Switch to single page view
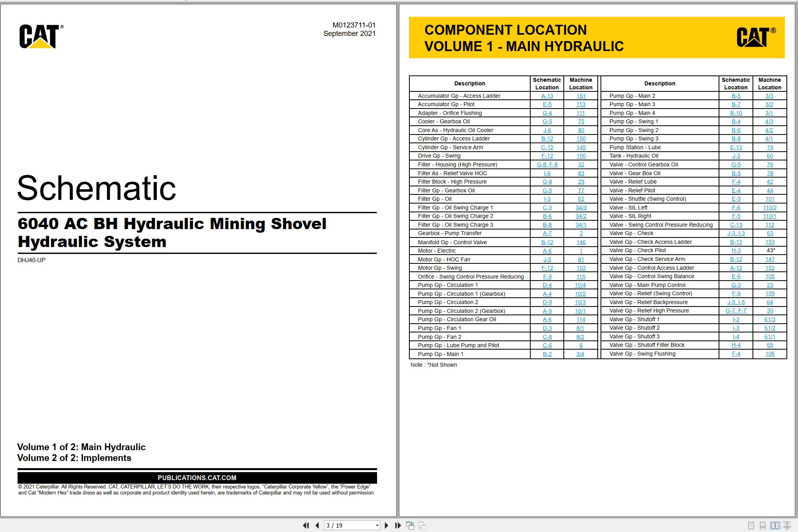The width and height of the screenshot is (798, 532). click(751, 526)
